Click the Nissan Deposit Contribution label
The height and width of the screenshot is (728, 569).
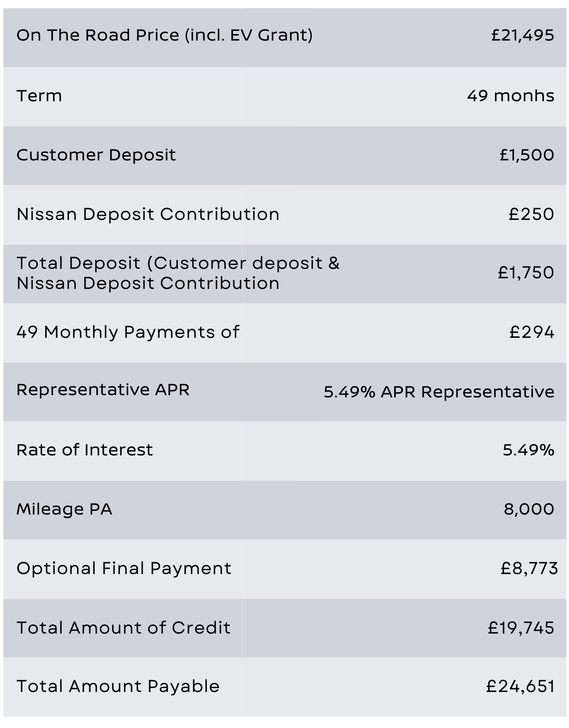pyautogui.click(x=148, y=214)
